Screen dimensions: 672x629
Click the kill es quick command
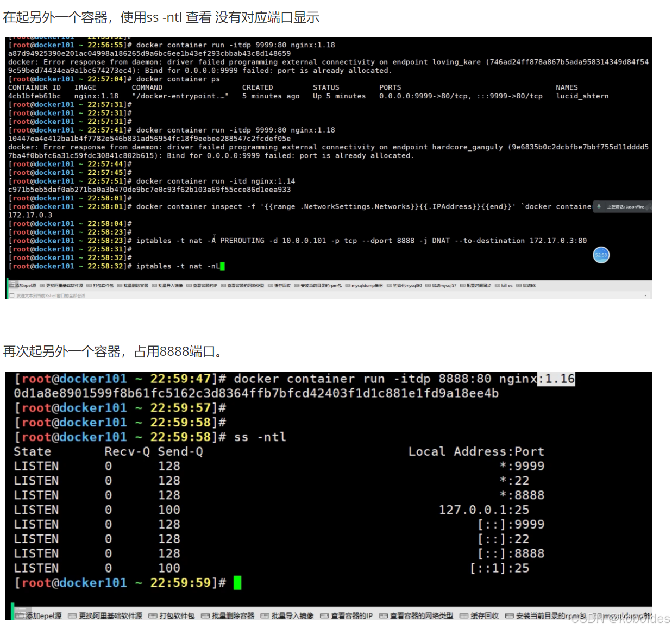(504, 285)
